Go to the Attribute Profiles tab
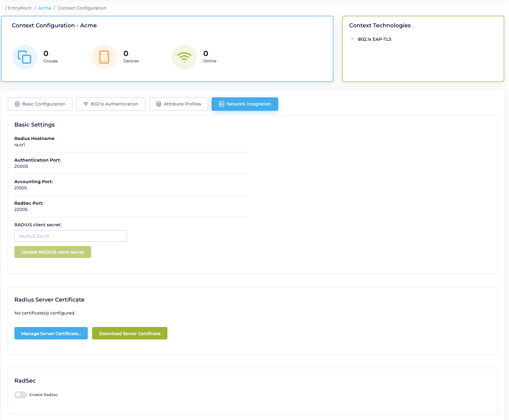509x420 pixels. tap(178, 104)
